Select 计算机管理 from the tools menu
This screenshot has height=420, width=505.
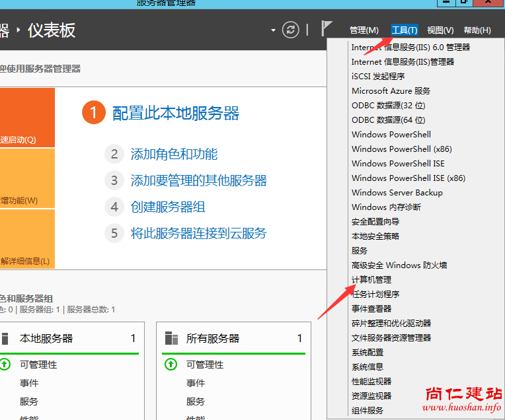pyautogui.click(x=371, y=280)
